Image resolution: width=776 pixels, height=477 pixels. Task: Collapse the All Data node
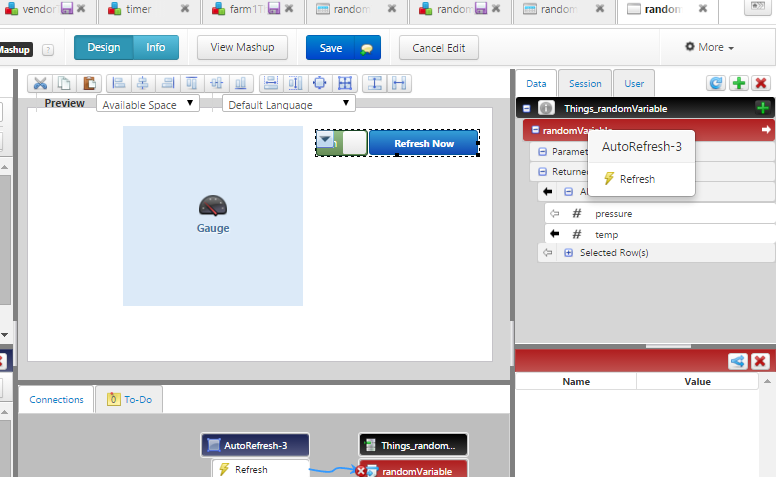click(569, 191)
